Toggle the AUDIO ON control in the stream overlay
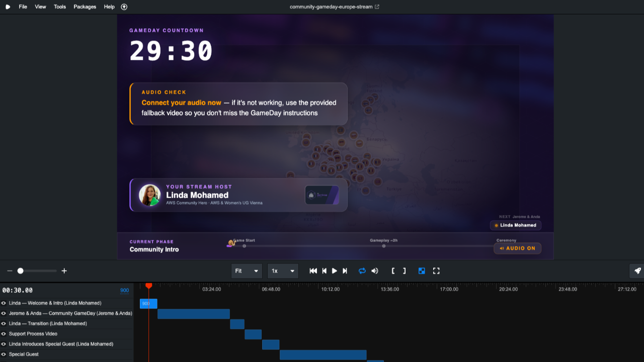 point(517,248)
